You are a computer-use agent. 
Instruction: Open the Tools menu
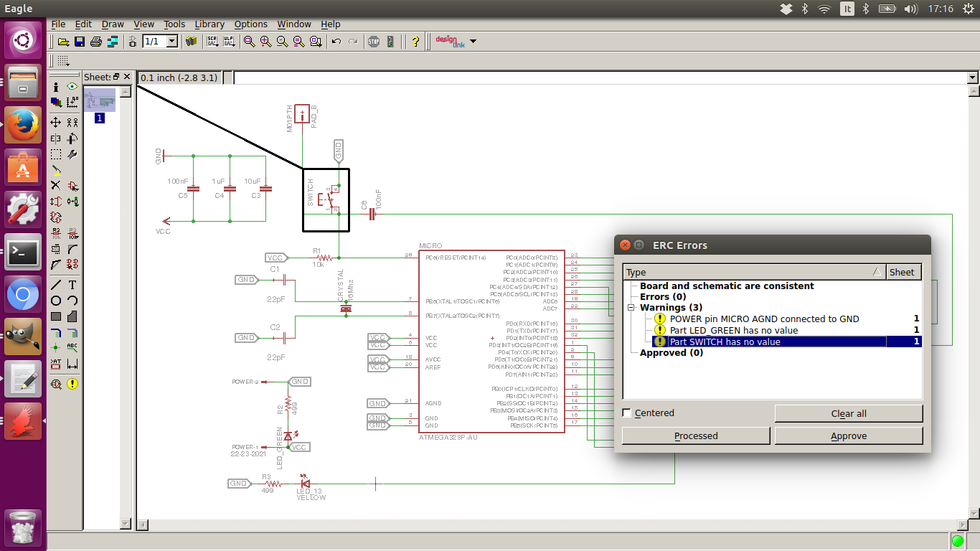[x=174, y=24]
